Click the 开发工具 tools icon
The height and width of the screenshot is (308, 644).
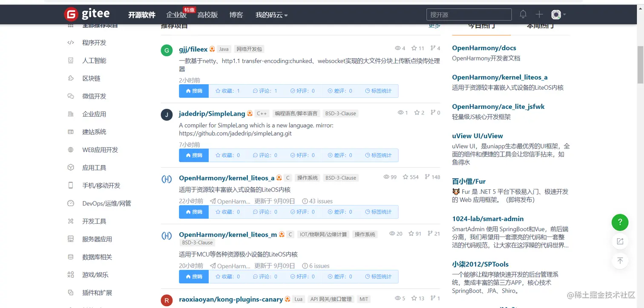click(x=71, y=221)
